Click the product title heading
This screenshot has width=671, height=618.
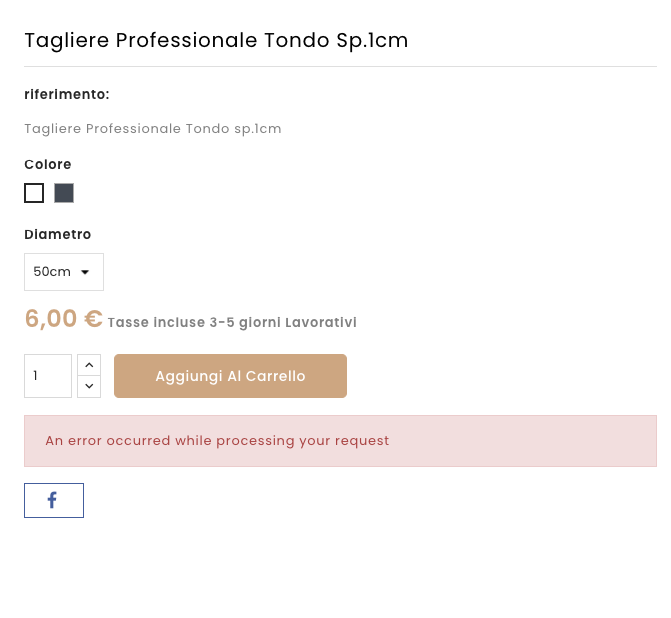[216, 40]
